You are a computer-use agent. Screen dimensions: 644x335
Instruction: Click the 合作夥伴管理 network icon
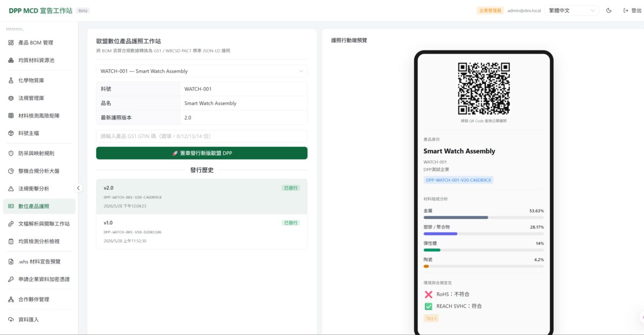[x=11, y=300]
